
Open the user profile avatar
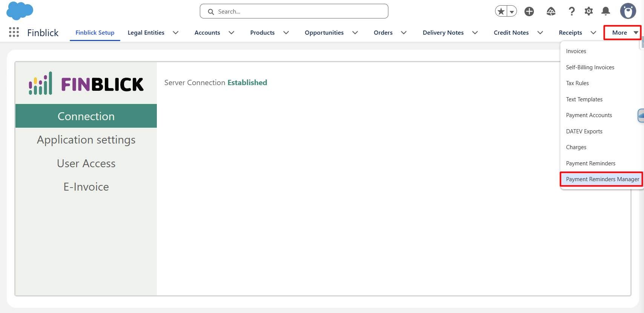point(628,11)
